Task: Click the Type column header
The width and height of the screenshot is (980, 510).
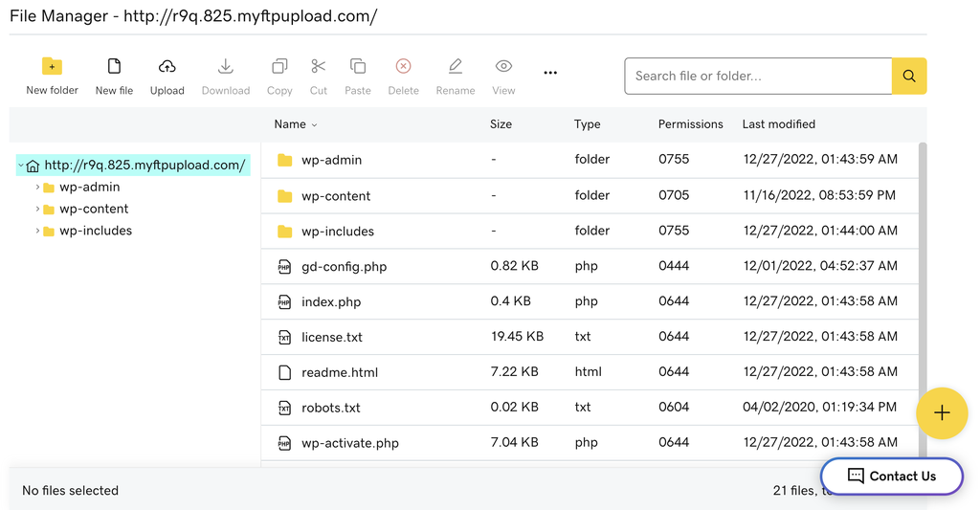Action: click(587, 123)
